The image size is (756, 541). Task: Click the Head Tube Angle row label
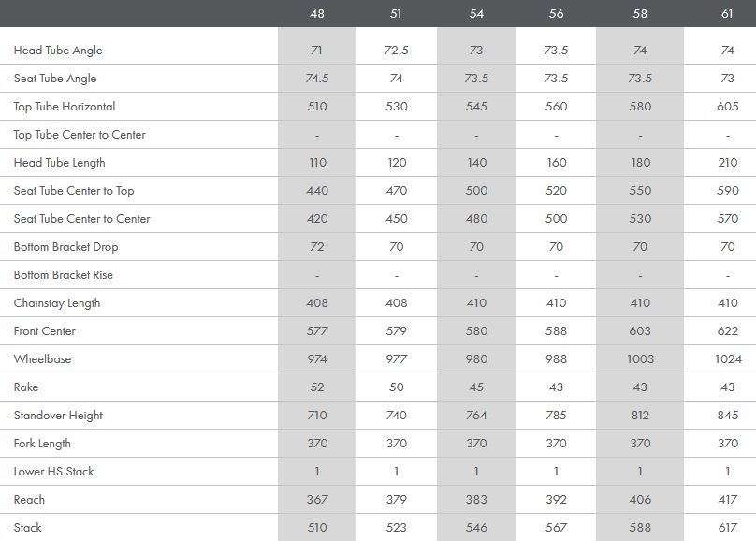[x=58, y=51]
